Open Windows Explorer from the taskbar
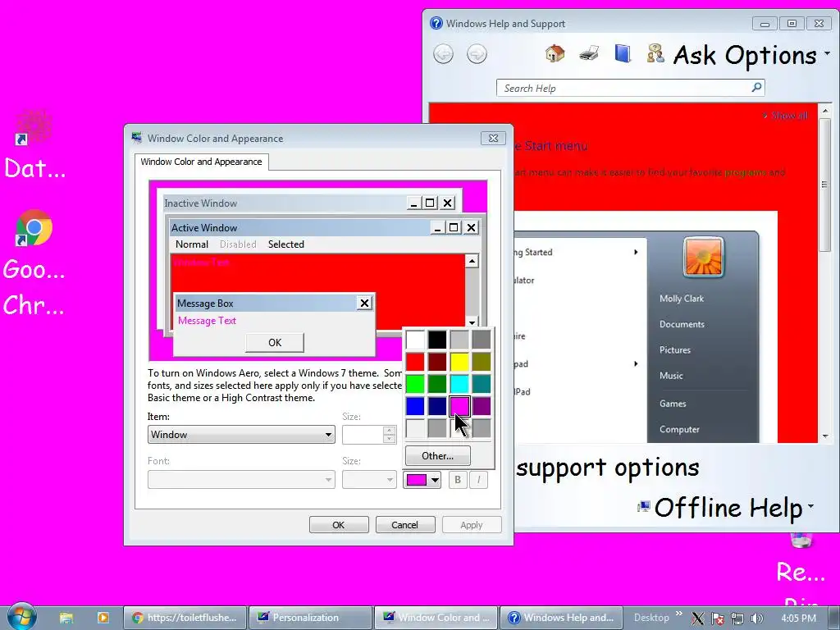The height and width of the screenshot is (630, 840). point(66,618)
